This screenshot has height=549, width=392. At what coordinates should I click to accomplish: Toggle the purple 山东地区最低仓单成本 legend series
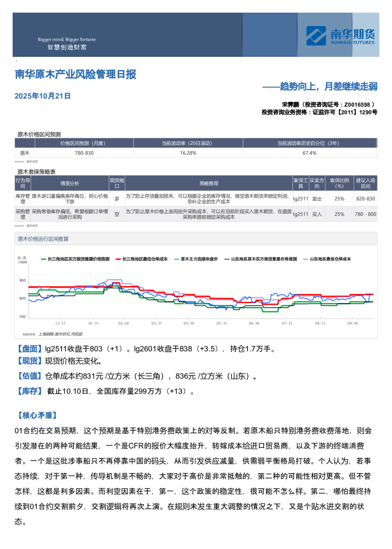[x=330, y=259]
